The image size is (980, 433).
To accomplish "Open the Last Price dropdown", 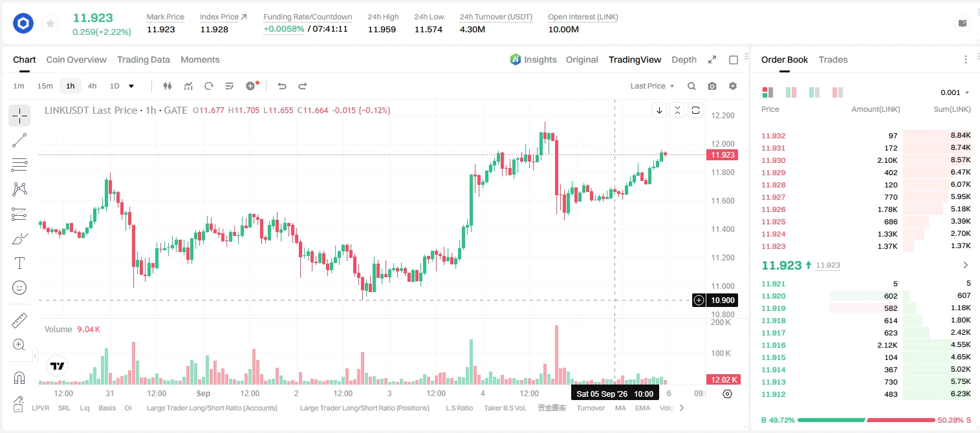I will click(x=652, y=86).
